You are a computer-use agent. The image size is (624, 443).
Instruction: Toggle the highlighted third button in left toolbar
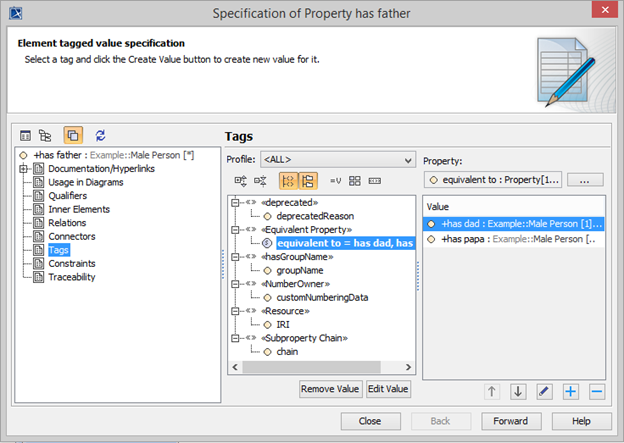pyautogui.click(x=73, y=135)
